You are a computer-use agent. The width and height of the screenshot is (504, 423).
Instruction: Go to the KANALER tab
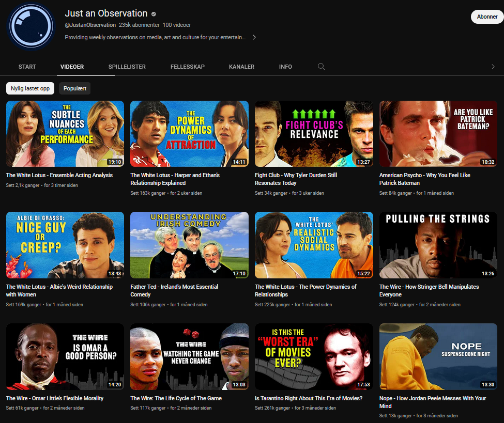[x=241, y=67]
